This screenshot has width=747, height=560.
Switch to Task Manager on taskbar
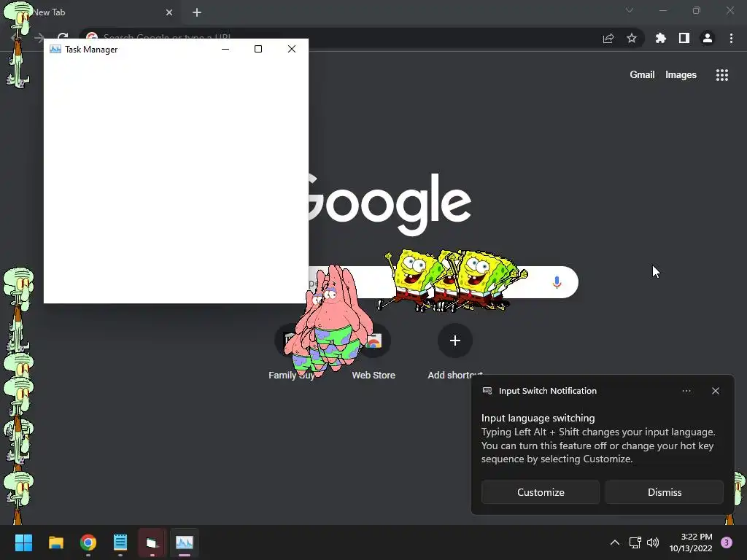(x=185, y=542)
